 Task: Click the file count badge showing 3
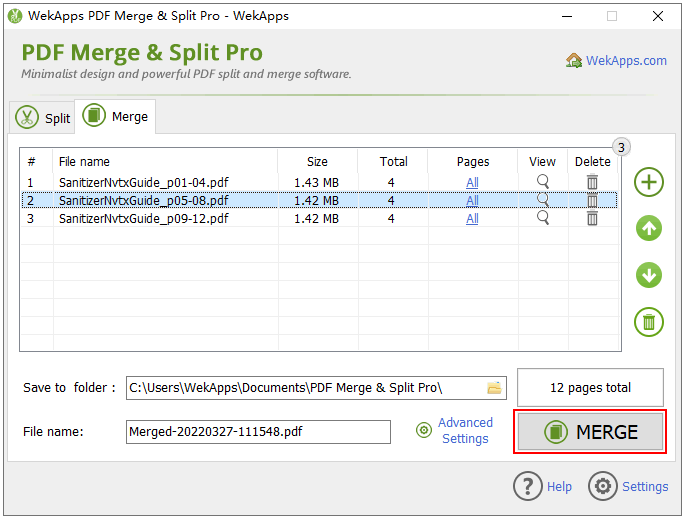point(621,148)
